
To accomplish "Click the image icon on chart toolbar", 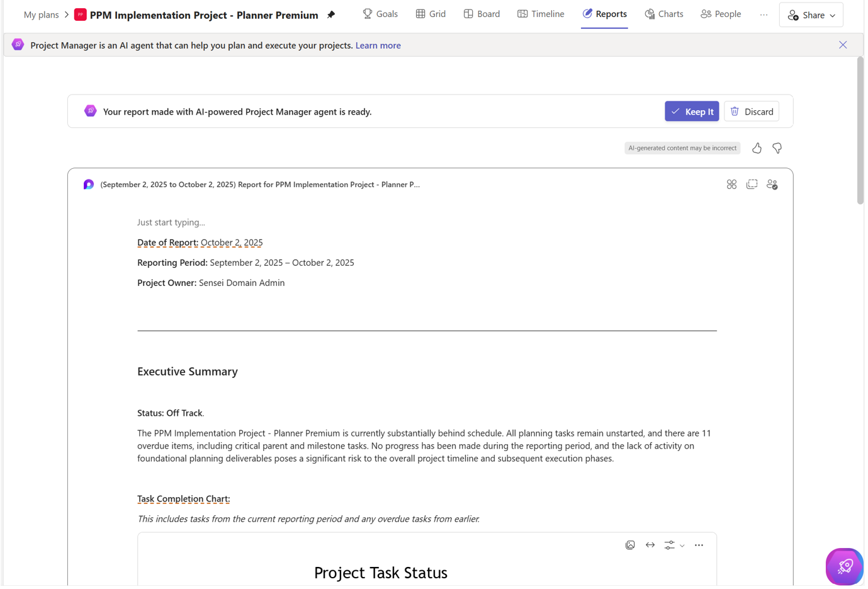I will [630, 545].
